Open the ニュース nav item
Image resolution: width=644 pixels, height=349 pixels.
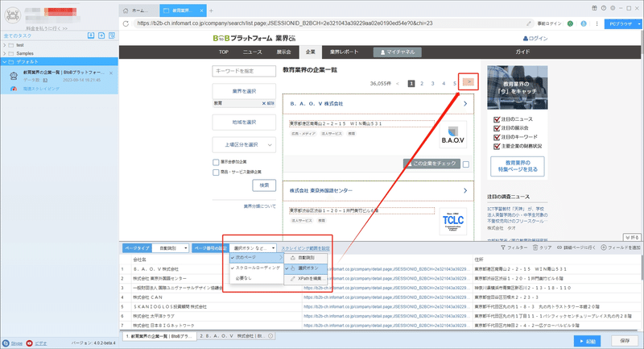252,52
